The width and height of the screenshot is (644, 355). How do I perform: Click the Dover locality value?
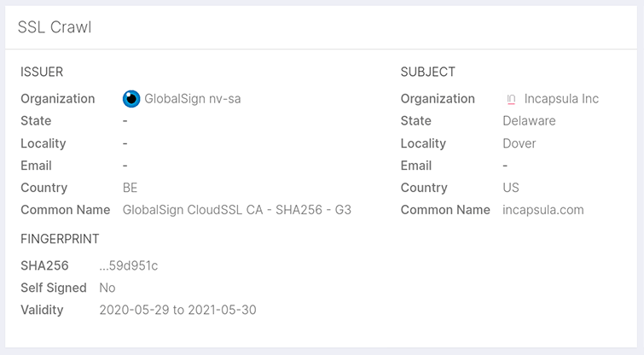click(519, 143)
